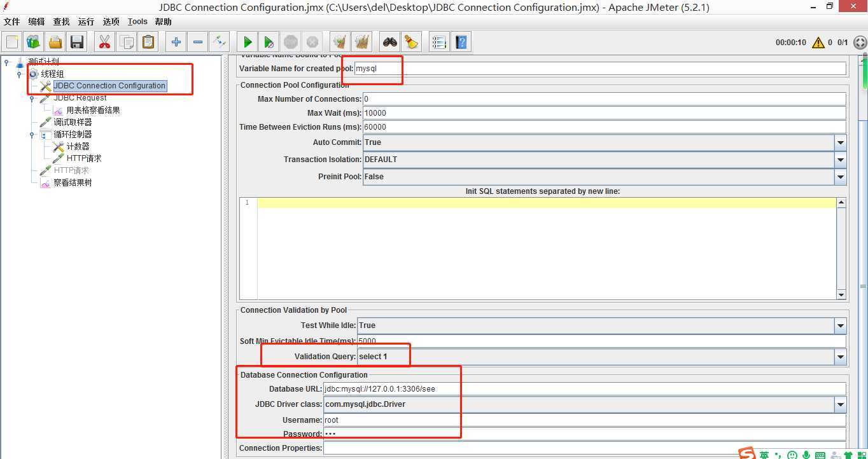Open the Test While Idle dropdown

(841, 325)
